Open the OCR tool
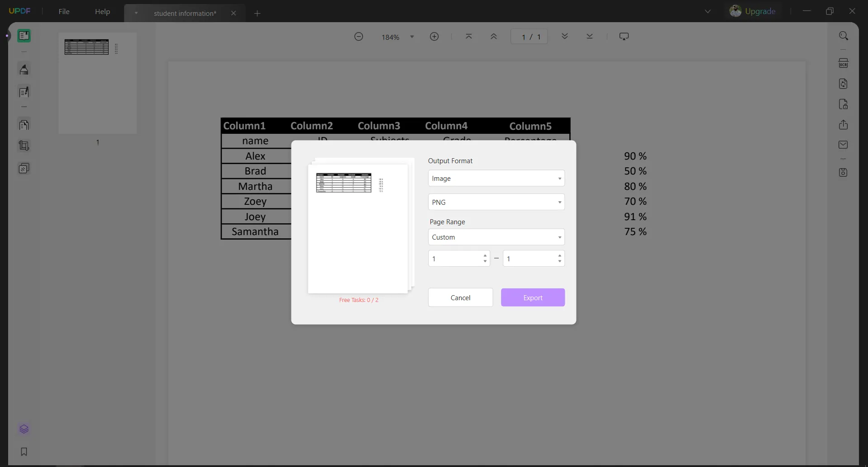868x467 pixels. click(844, 63)
